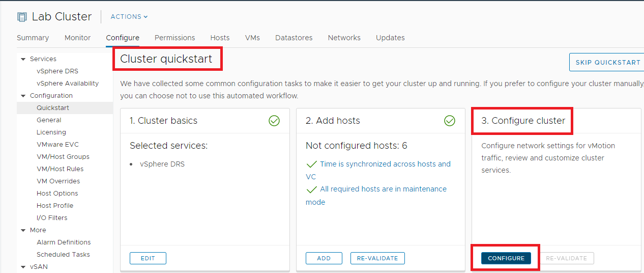644x273 pixels.
Task: Open time synchronized across hosts link
Action: 385,164
